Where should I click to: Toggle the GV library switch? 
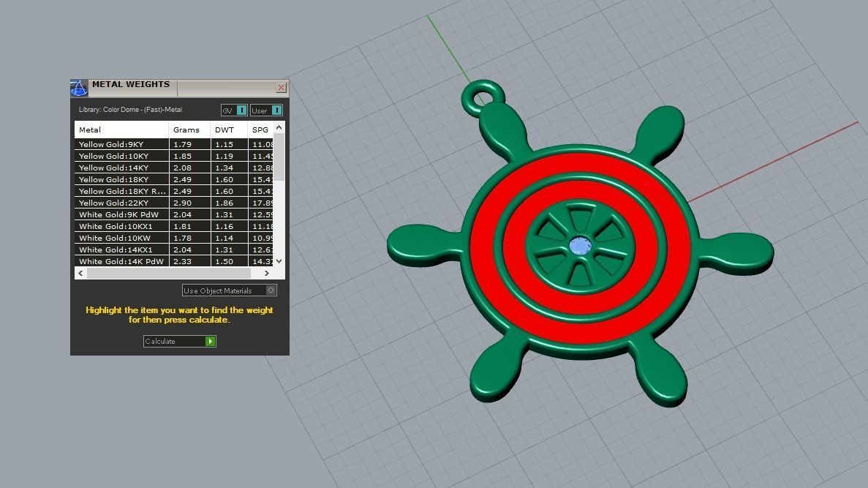pos(234,110)
